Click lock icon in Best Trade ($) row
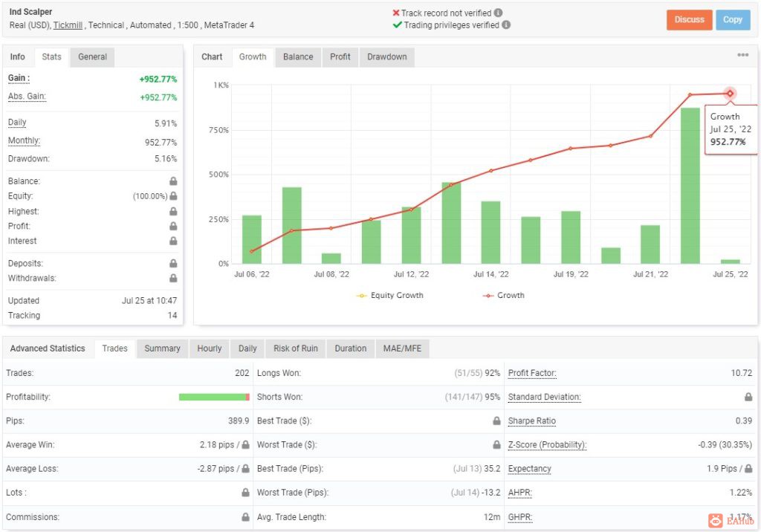 [x=496, y=421]
